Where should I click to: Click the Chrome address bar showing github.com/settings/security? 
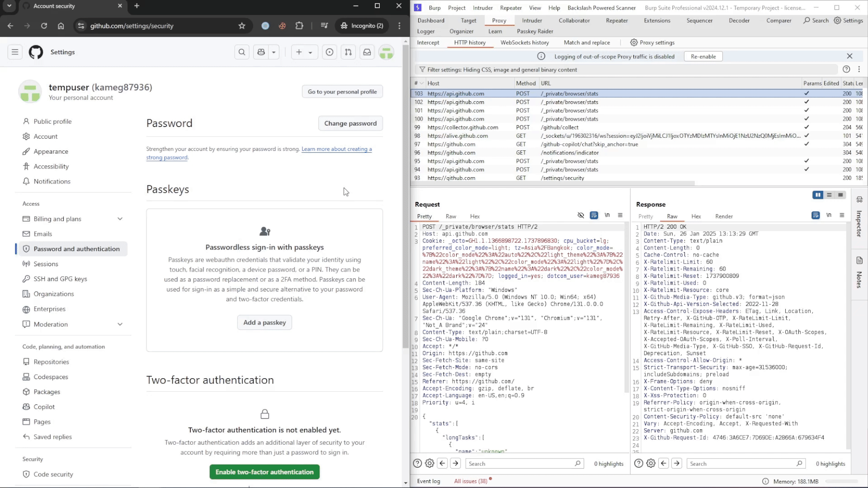click(x=163, y=26)
